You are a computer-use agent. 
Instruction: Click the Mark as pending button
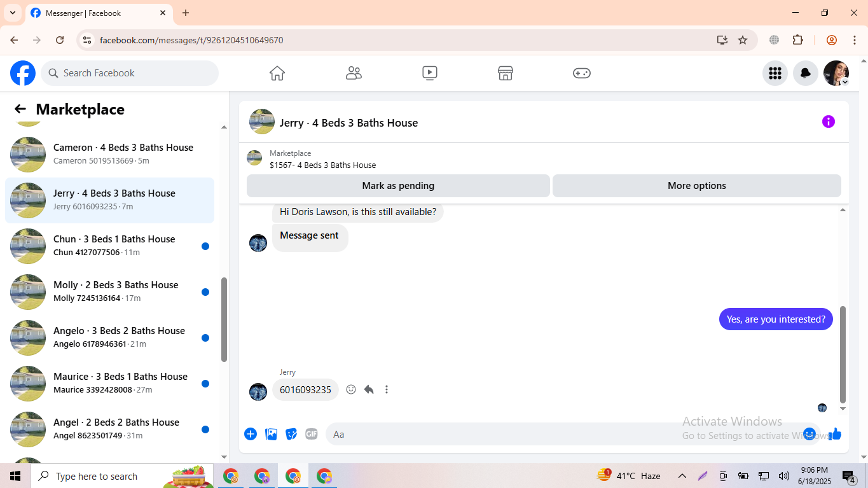pyautogui.click(x=398, y=186)
